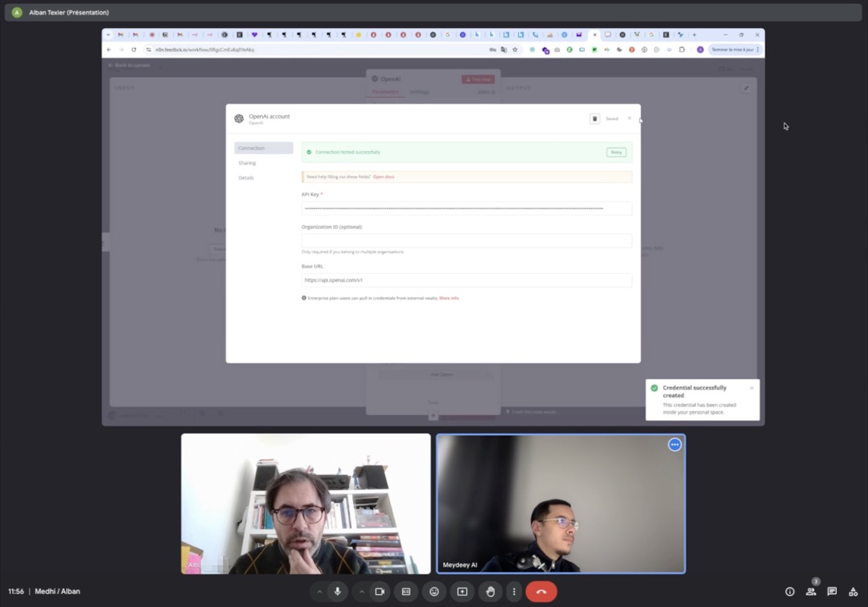
Task: Switch to the Sharing tab
Action: pos(247,162)
